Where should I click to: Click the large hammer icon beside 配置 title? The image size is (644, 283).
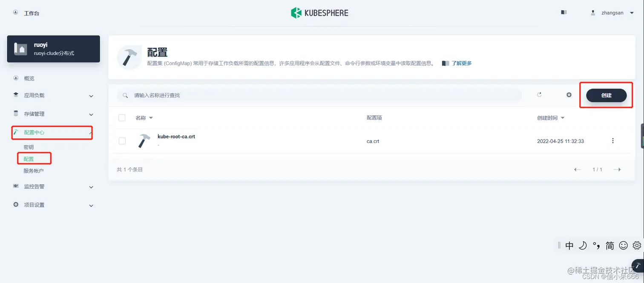pyautogui.click(x=129, y=57)
